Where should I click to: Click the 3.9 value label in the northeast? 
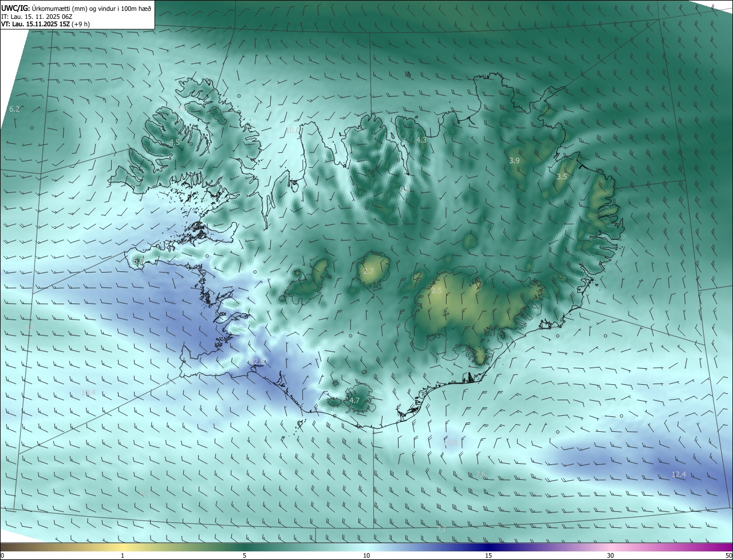coord(514,161)
